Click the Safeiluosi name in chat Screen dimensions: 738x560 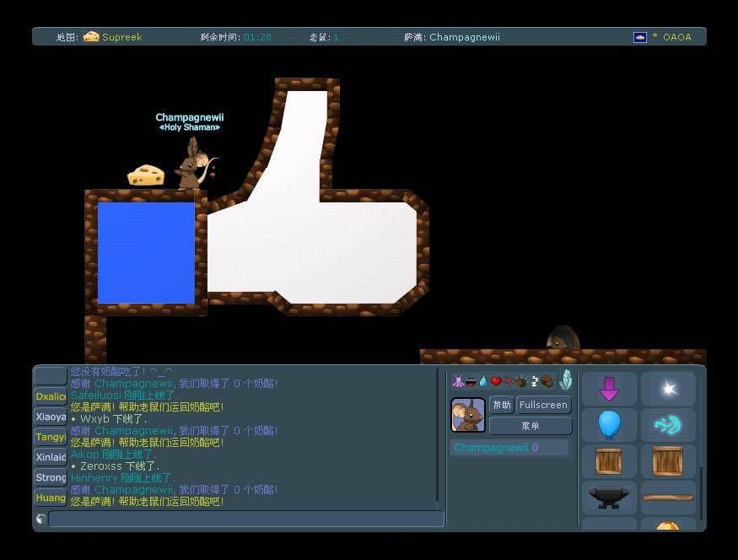click(96, 396)
